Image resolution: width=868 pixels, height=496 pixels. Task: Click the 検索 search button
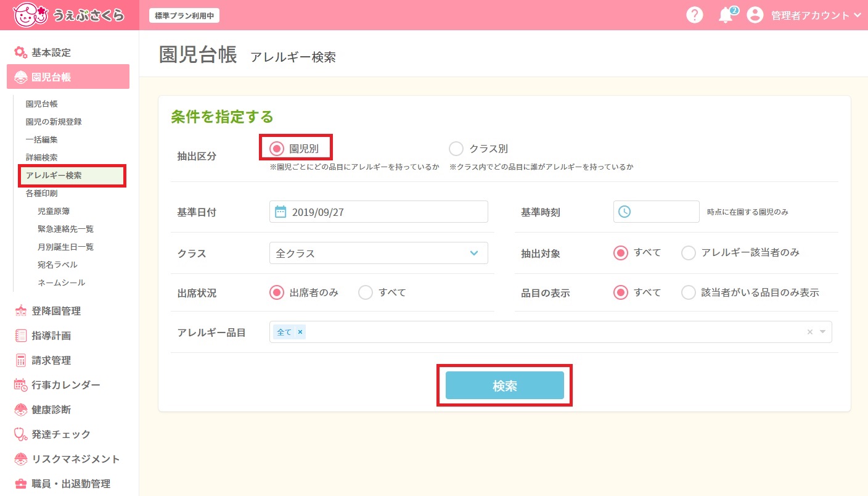tap(505, 386)
